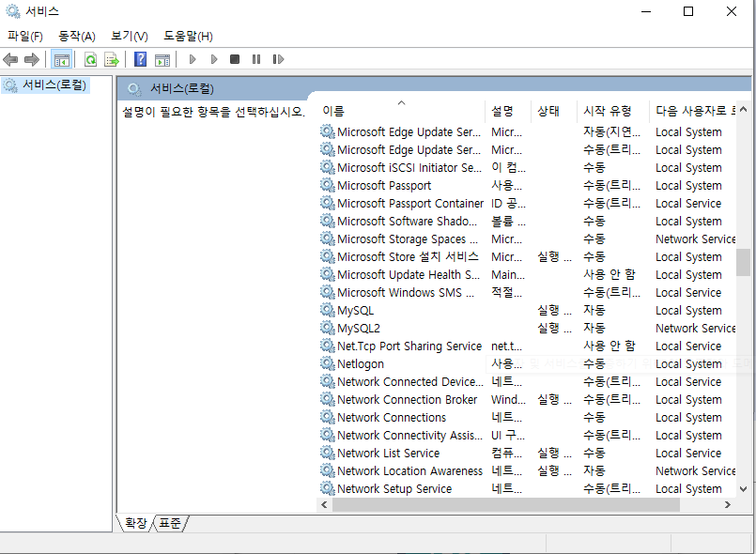Click 사용 안 함 start type for Net.Tcp

click(609, 346)
